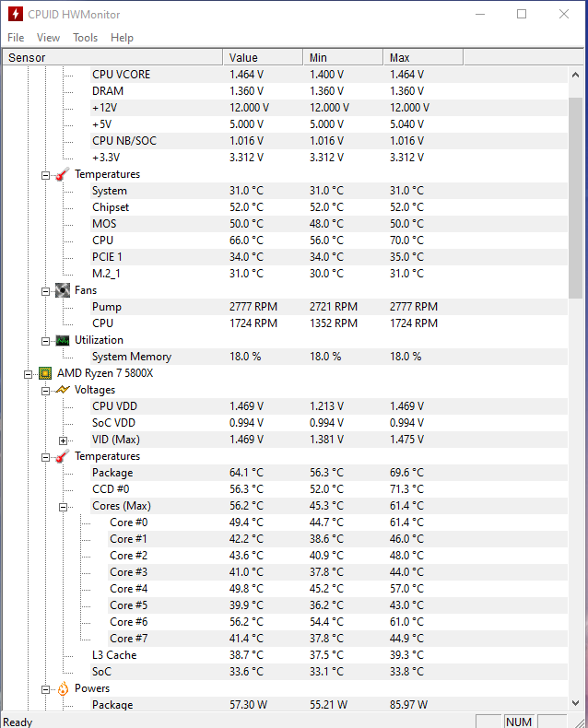The width and height of the screenshot is (588, 728).
Task: Open the View menu
Action: pyautogui.click(x=48, y=38)
